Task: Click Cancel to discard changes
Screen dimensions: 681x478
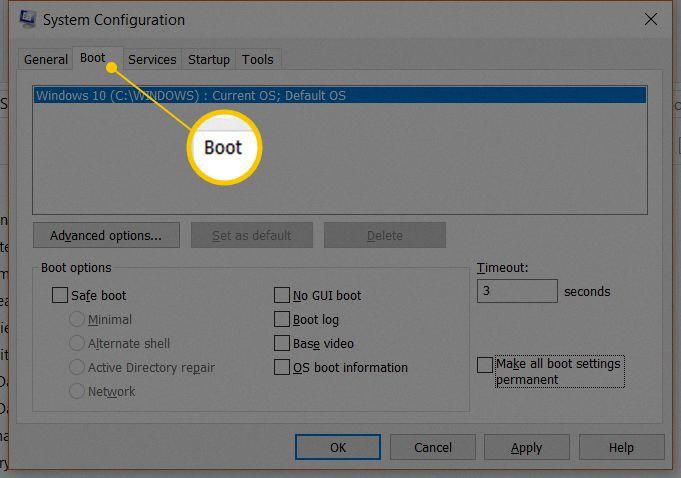Action: [432, 447]
